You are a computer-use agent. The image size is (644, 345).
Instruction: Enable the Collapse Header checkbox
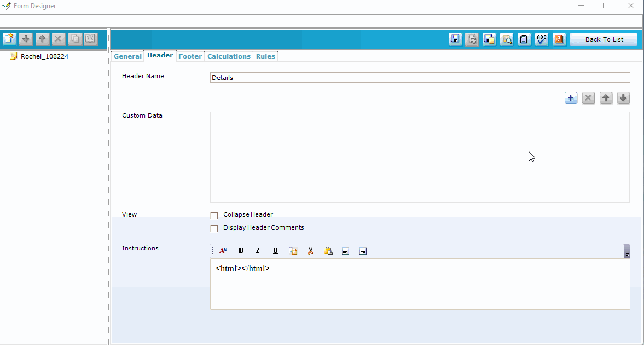214,215
